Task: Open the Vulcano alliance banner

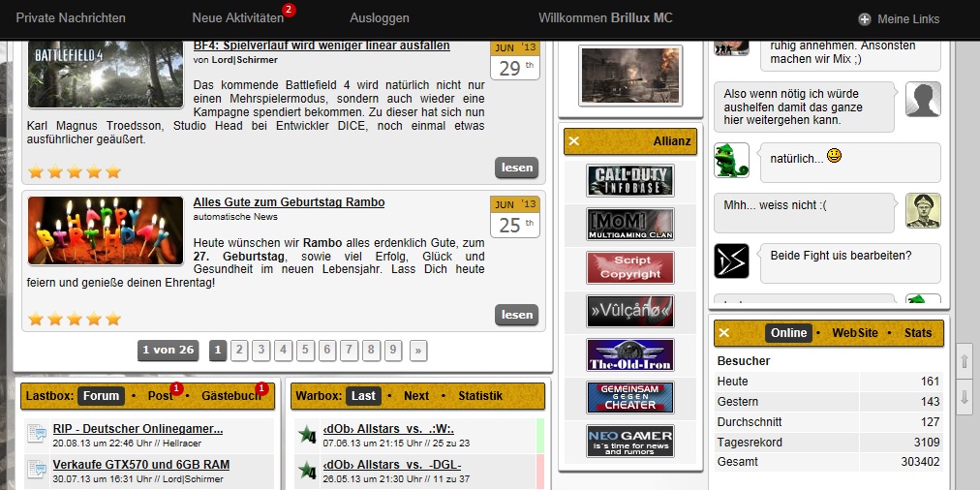Action: (x=630, y=311)
